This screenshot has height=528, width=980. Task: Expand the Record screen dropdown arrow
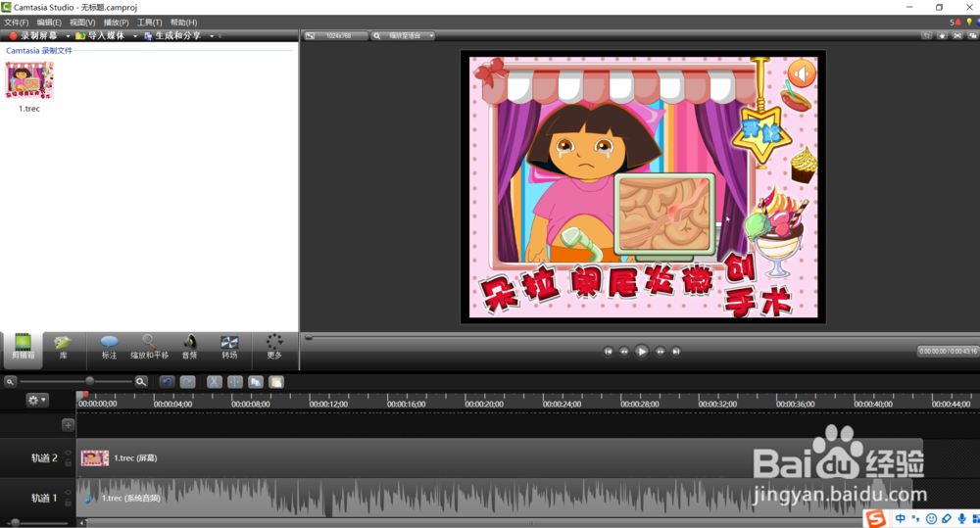tap(68, 36)
